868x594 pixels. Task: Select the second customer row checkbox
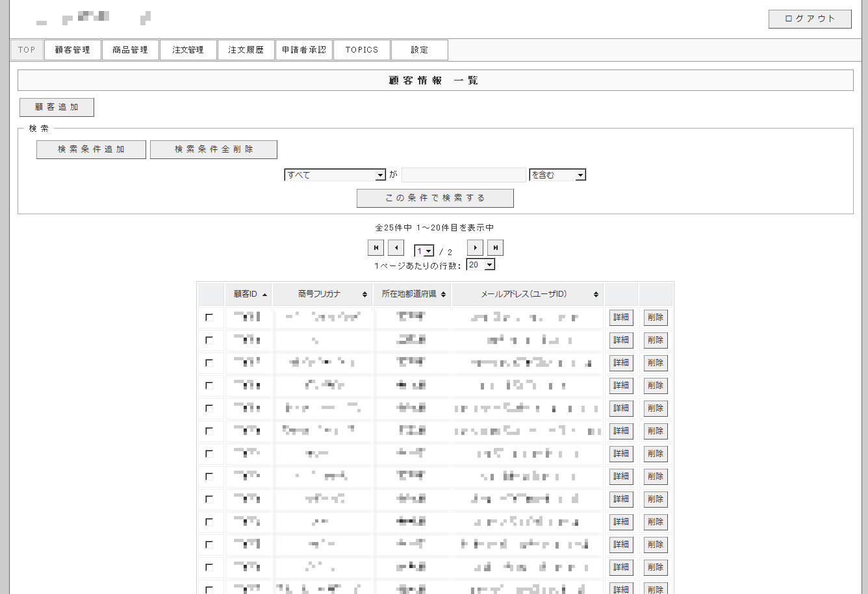tap(209, 340)
